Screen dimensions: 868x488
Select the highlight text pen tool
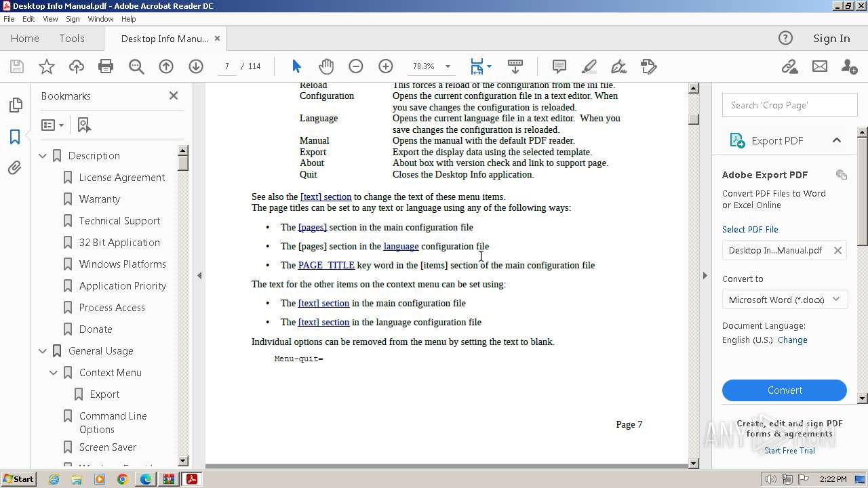[589, 66]
